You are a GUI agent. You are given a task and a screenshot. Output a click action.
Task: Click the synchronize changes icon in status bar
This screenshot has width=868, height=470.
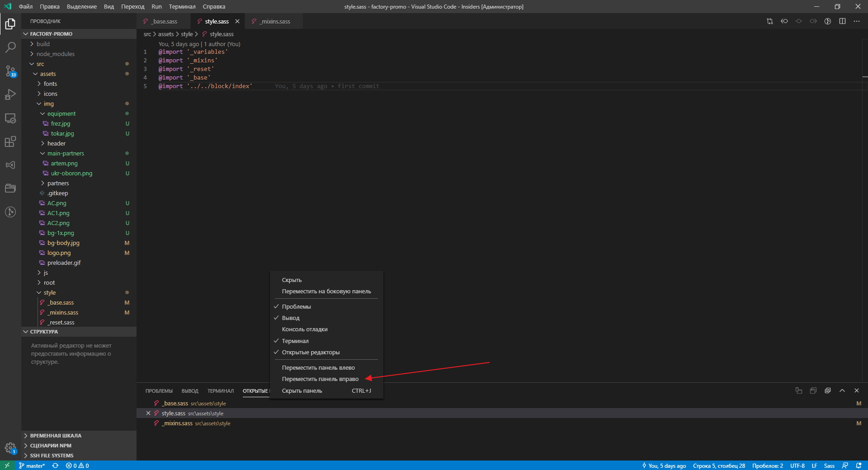point(55,465)
